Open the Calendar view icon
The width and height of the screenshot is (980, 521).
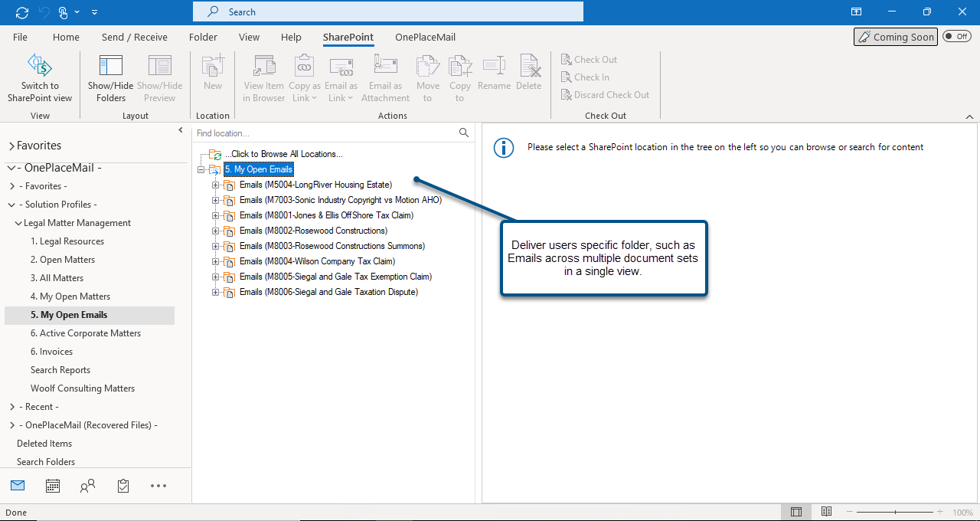pos(53,485)
